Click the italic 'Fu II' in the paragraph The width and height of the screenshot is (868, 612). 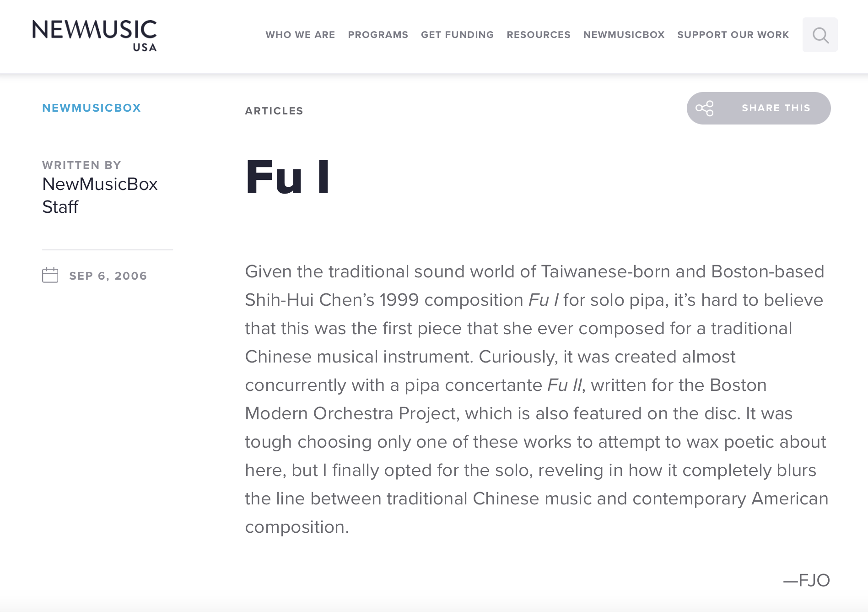pyautogui.click(x=564, y=385)
